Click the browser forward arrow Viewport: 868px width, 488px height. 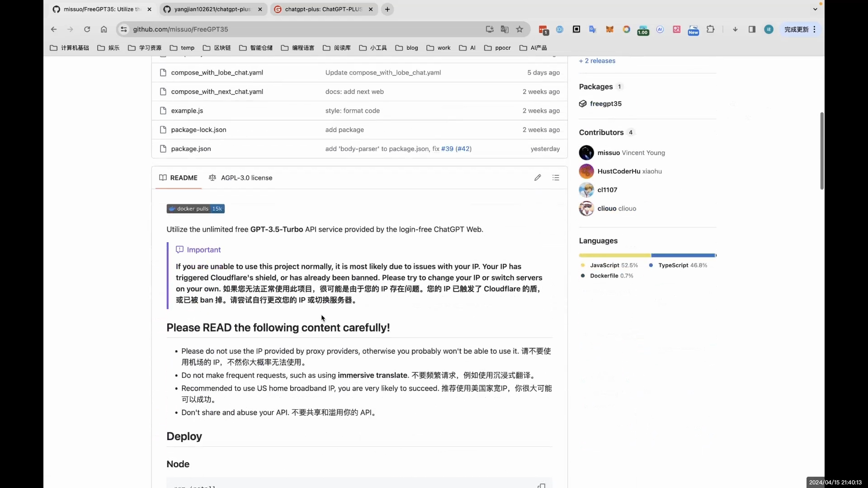point(70,29)
